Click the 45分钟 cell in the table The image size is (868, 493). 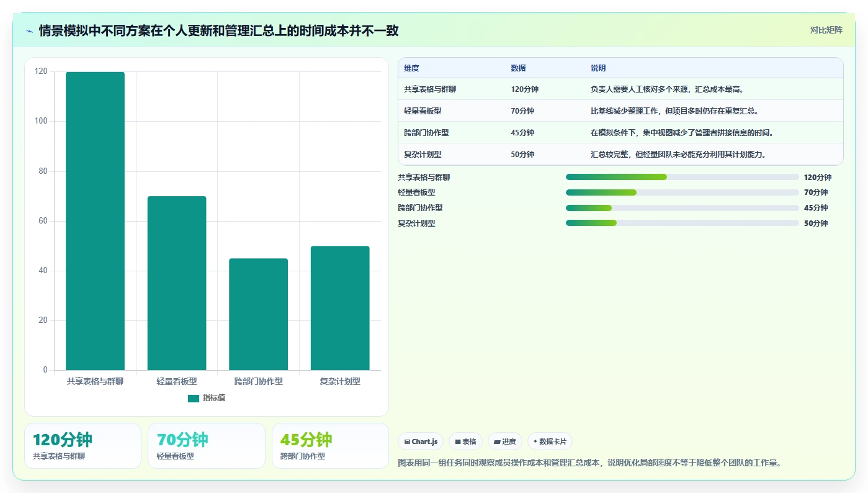coord(522,133)
